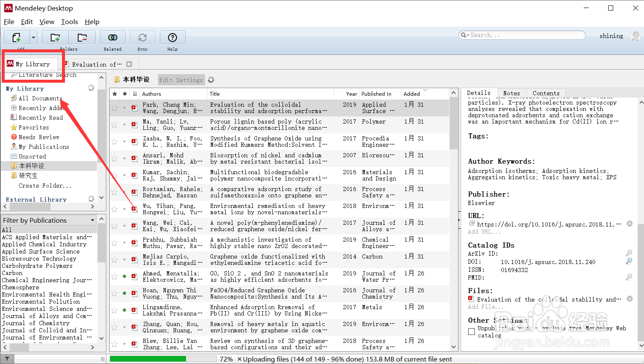
Task: Sort by the Year column header
Action: click(346, 94)
